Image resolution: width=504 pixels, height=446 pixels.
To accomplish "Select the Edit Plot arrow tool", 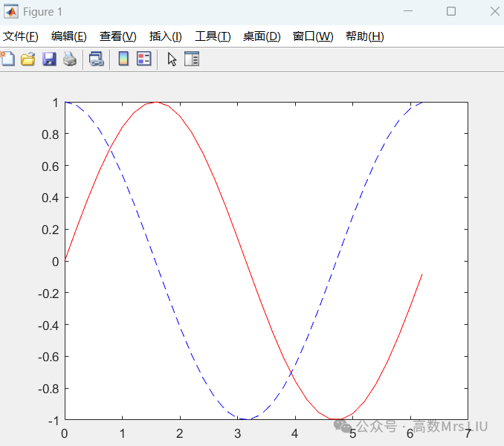I will 172,59.
